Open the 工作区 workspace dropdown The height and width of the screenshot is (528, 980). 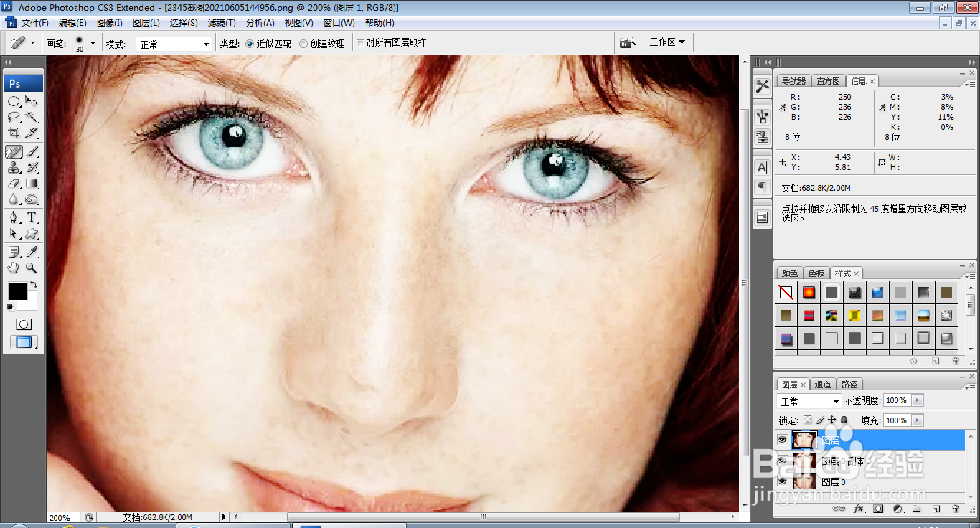coord(666,42)
